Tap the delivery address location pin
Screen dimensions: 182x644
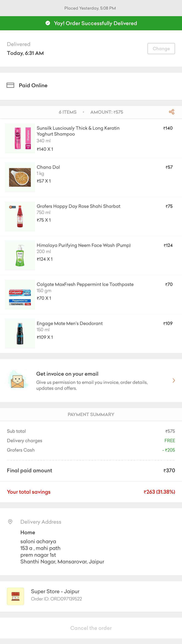click(10, 521)
